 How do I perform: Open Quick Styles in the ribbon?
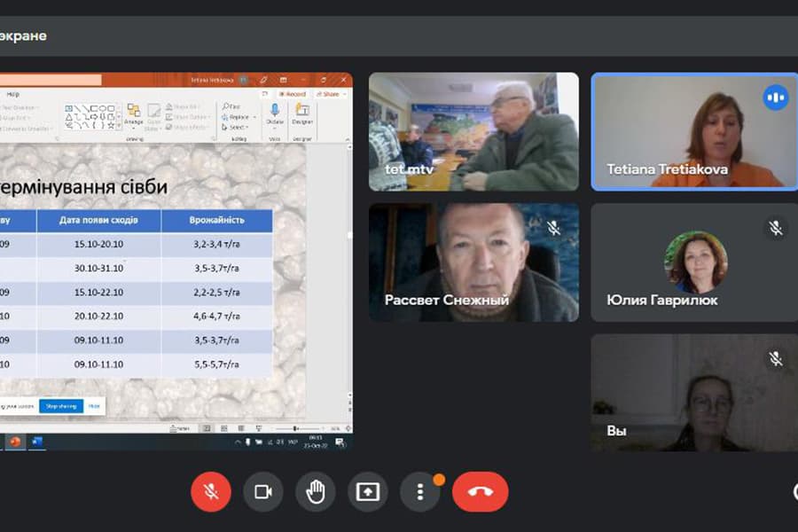click(x=153, y=118)
